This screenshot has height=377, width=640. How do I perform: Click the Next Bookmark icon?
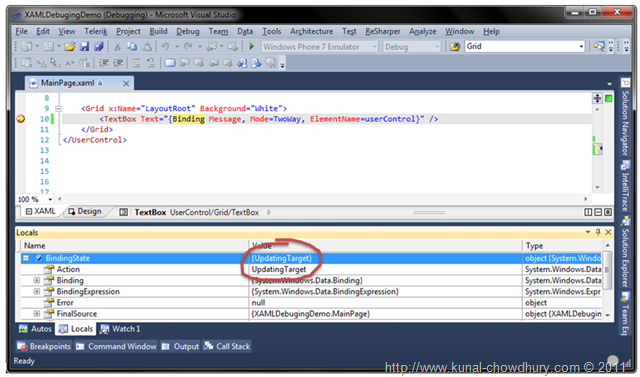199,63
